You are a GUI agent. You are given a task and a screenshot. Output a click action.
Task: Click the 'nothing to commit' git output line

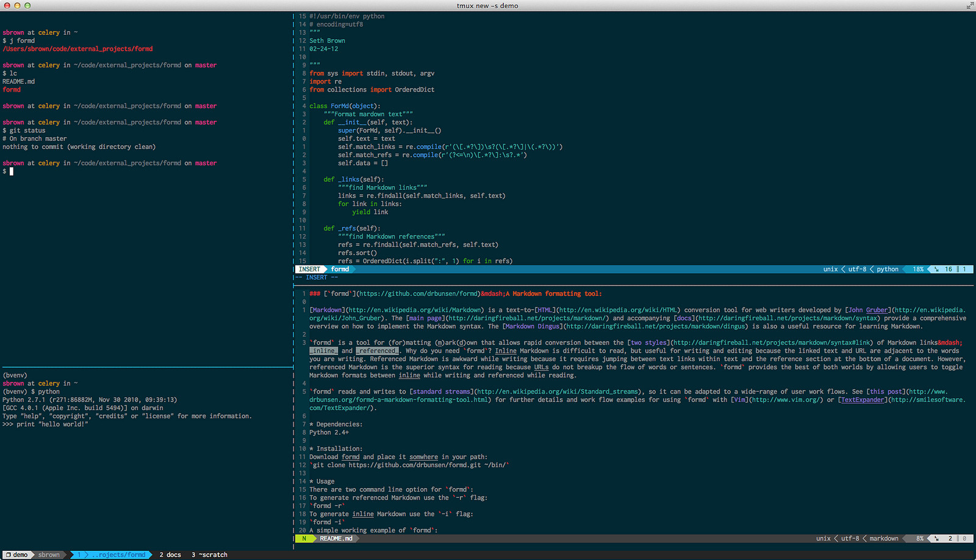tap(79, 147)
